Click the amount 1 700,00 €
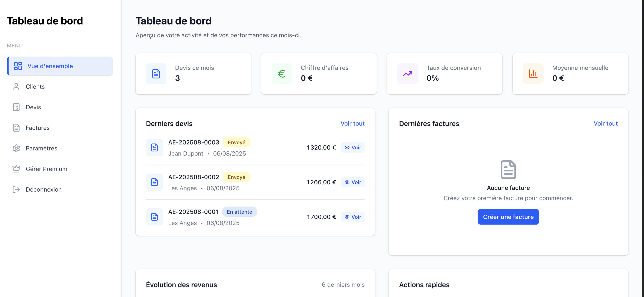This screenshot has height=297, width=644. click(x=321, y=217)
